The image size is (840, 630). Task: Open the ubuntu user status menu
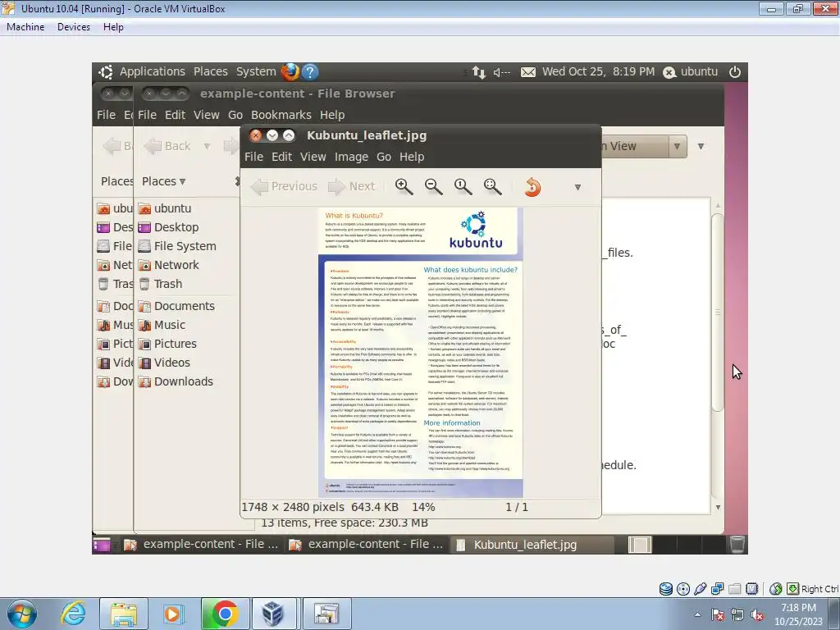click(x=691, y=72)
